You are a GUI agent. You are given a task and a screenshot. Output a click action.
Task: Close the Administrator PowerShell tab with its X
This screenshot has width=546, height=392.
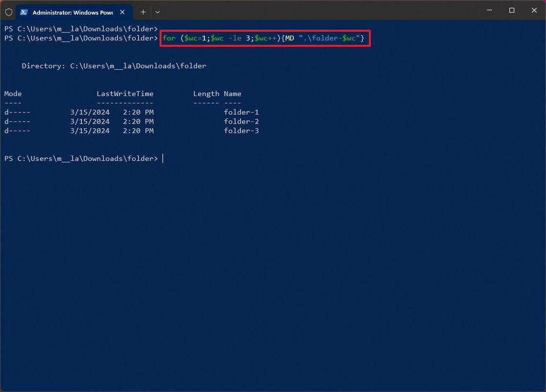tap(122, 12)
